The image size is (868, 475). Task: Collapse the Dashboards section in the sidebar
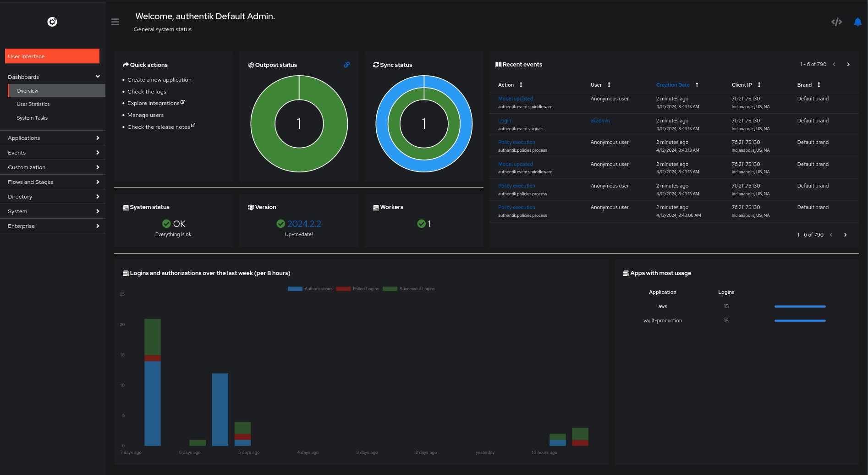point(98,77)
